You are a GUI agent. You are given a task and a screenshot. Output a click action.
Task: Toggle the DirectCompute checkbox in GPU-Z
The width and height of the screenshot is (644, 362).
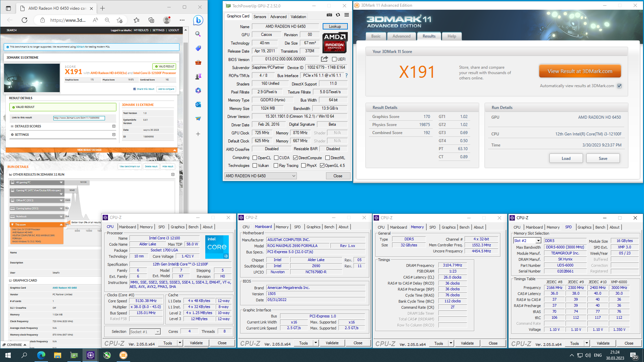295,158
